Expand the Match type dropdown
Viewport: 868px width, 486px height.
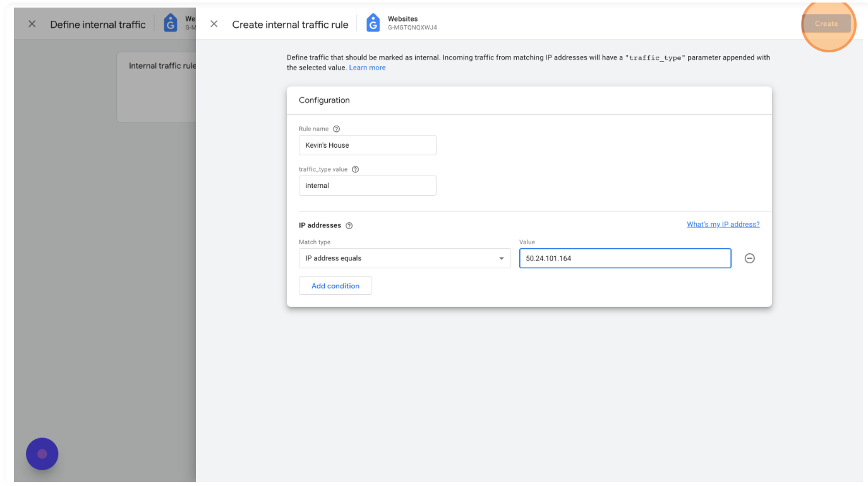404,258
